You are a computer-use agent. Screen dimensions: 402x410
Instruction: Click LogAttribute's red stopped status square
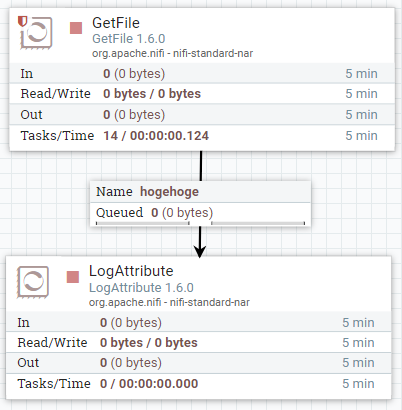coord(73,277)
